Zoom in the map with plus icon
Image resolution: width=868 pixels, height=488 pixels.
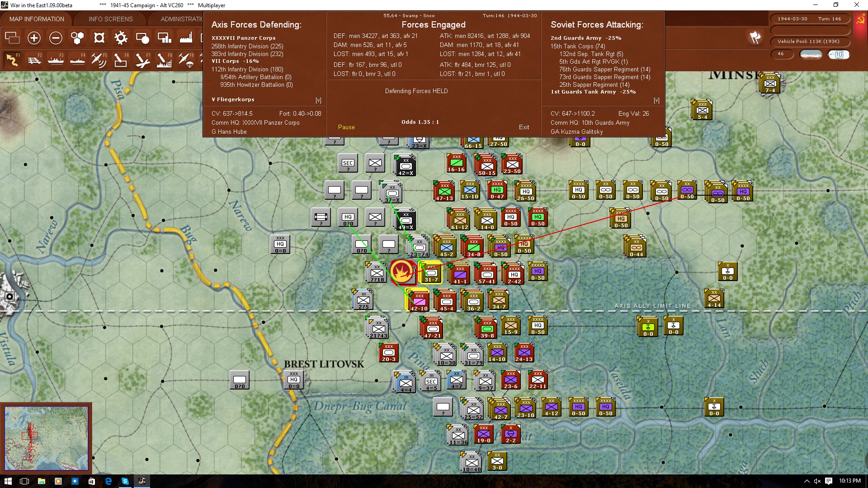click(x=34, y=38)
